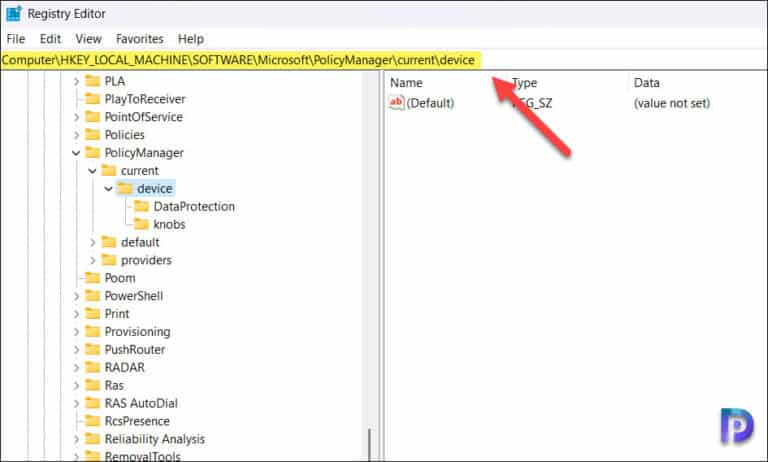The image size is (768, 462).
Task: Open the File menu
Action: [16, 39]
